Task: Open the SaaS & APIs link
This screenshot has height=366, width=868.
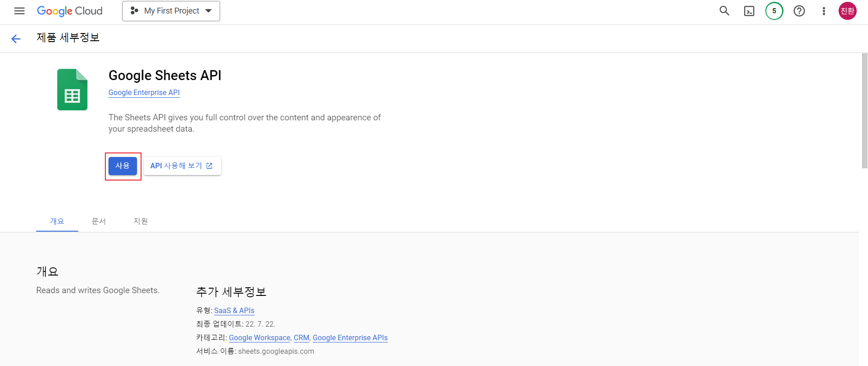Action: [234, 310]
